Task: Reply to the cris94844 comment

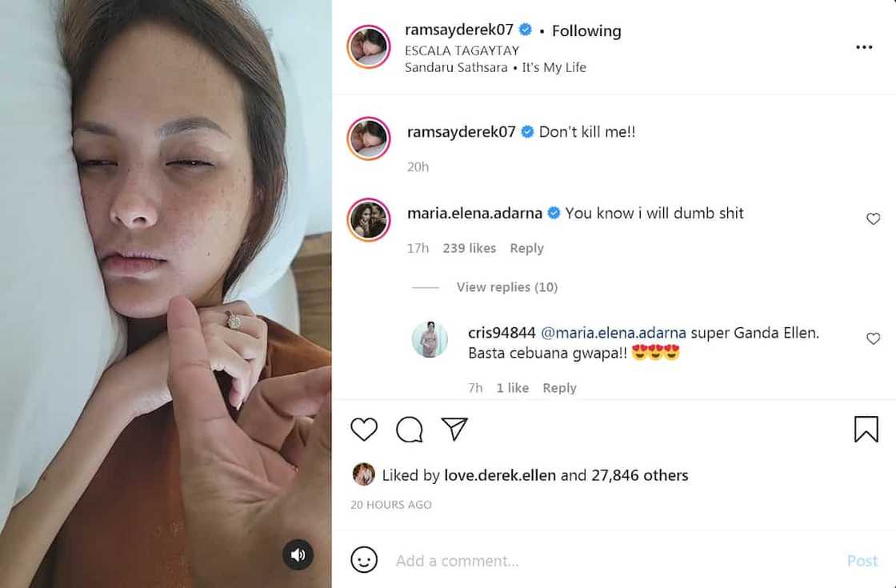Action: 559,388
